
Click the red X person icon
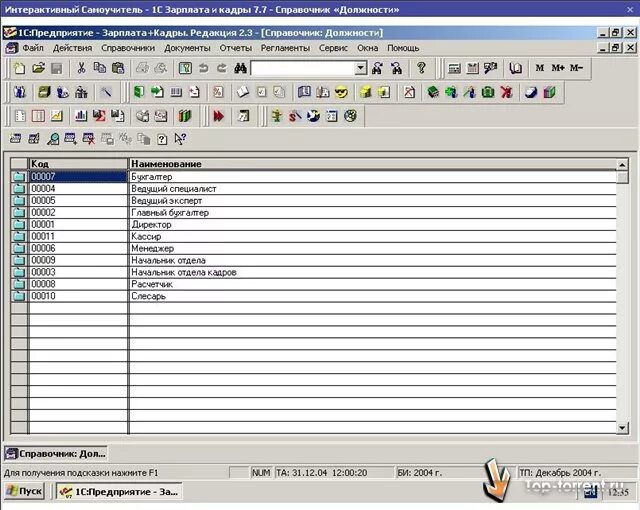coord(506,92)
